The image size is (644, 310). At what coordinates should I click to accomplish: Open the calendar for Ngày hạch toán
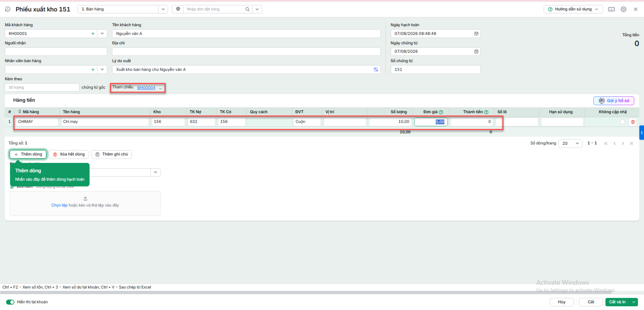(476, 33)
